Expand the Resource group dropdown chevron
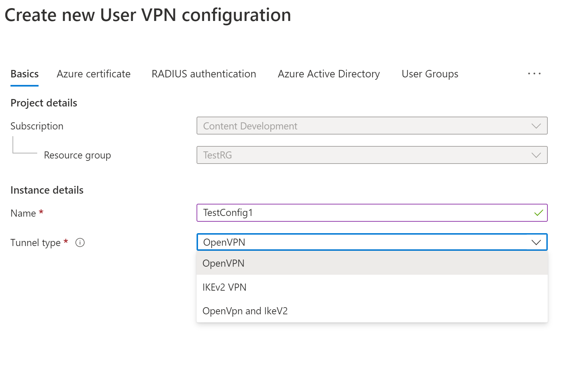588x366 pixels. pos(536,155)
